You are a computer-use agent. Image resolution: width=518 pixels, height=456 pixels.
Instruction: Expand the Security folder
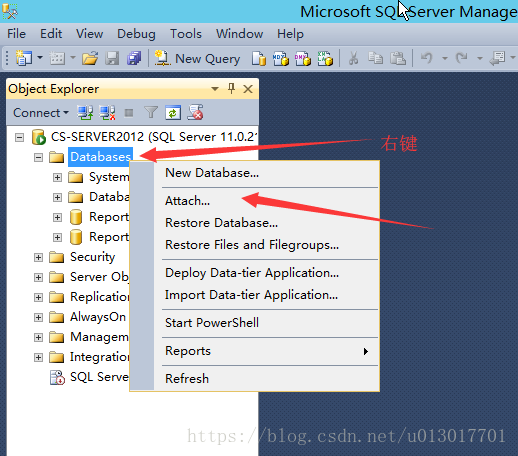(39, 257)
